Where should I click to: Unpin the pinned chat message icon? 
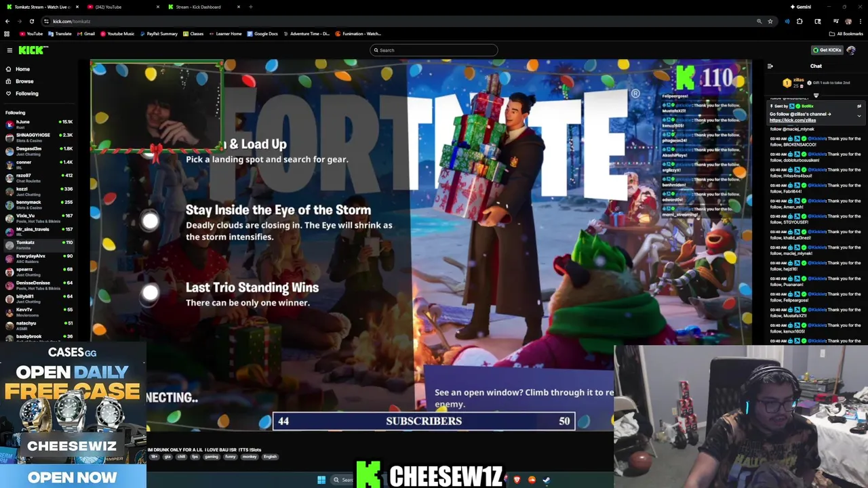coord(859,106)
